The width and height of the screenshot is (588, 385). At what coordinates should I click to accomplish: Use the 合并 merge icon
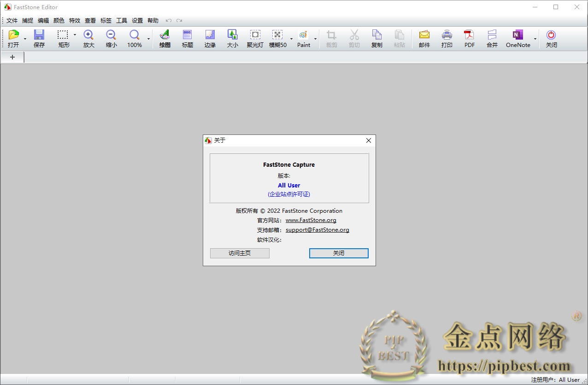pos(492,37)
